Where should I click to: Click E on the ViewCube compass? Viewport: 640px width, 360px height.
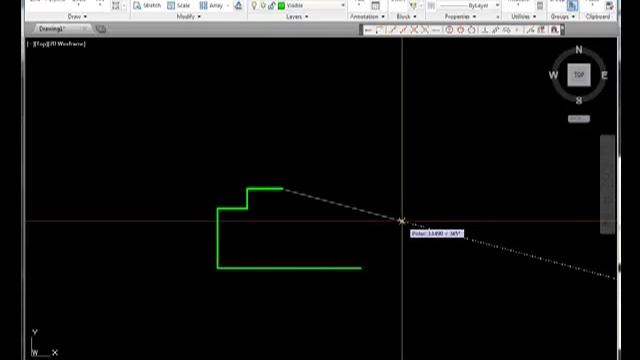point(604,75)
